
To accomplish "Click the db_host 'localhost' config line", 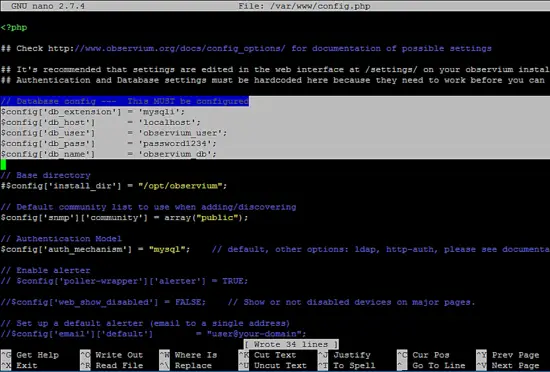I will point(101,122).
